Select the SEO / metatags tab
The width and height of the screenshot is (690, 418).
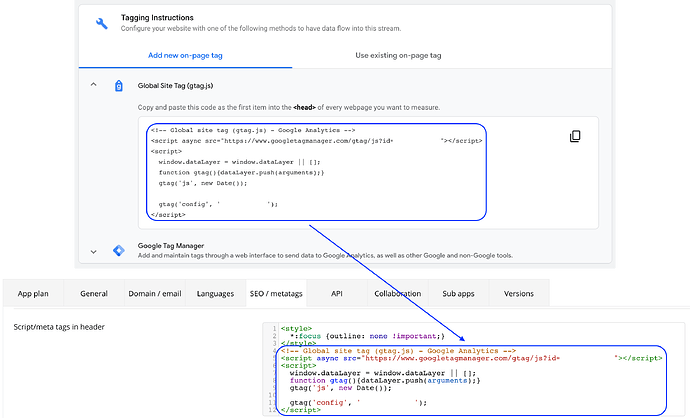click(x=276, y=293)
